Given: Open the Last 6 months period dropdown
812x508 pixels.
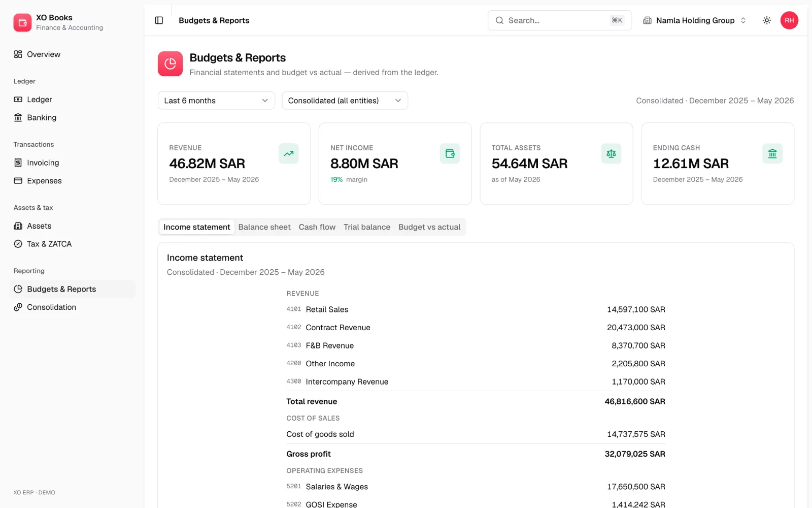Looking at the screenshot, I should 216,101.
